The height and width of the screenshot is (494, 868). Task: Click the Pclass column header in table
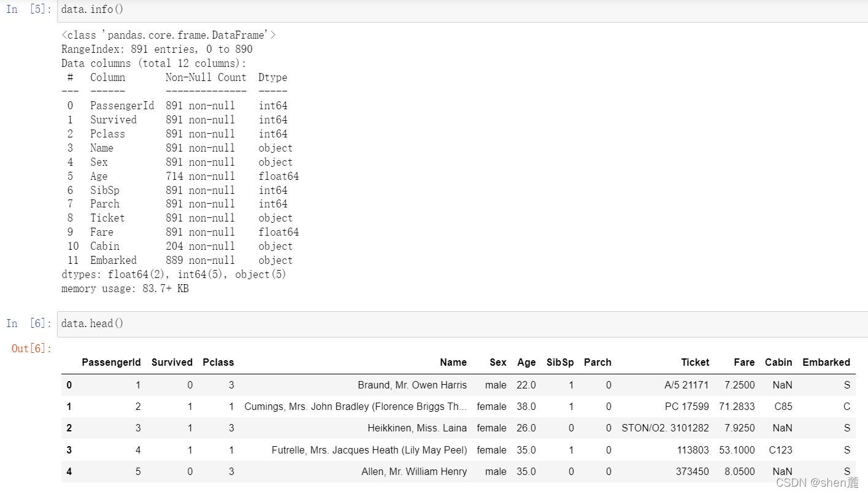pyautogui.click(x=218, y=362)
